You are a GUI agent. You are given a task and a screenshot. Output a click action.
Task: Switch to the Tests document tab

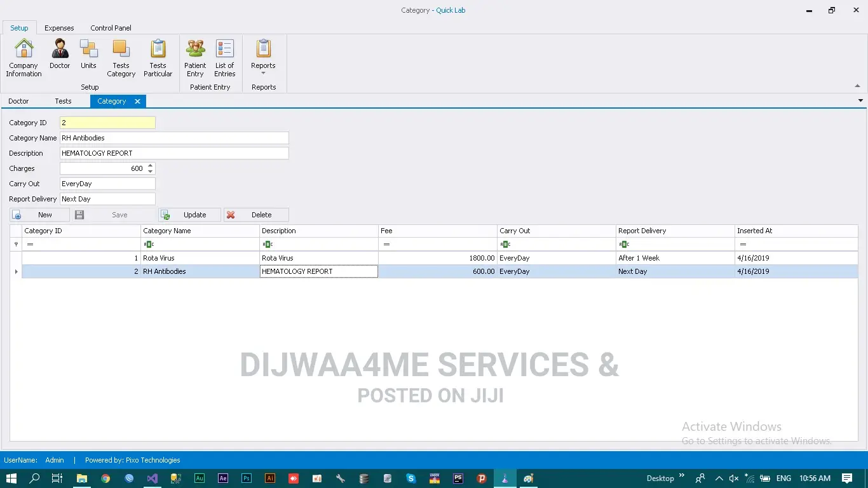[x=63, y=101]
